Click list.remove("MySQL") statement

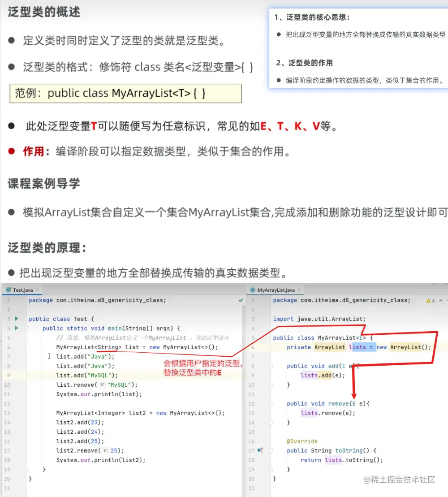[x=97, y=385]
